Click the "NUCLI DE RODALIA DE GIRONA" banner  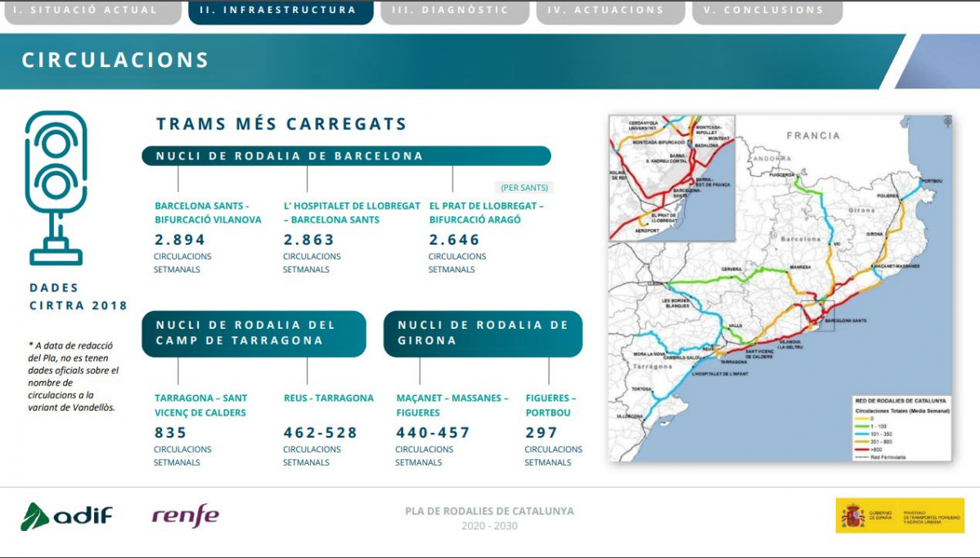coord(483,333)
